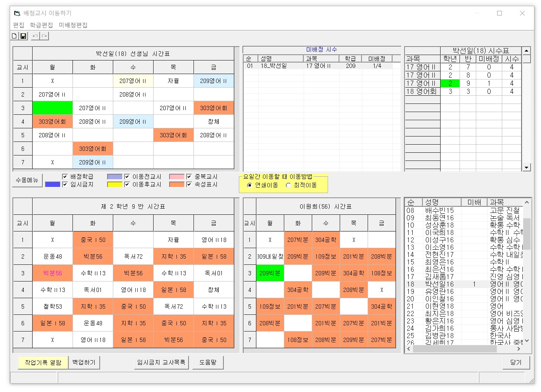The width and height of the screenshot is (541, 392).
Task: Click 209영어II cell on Friday period 1
Action: 214,81
